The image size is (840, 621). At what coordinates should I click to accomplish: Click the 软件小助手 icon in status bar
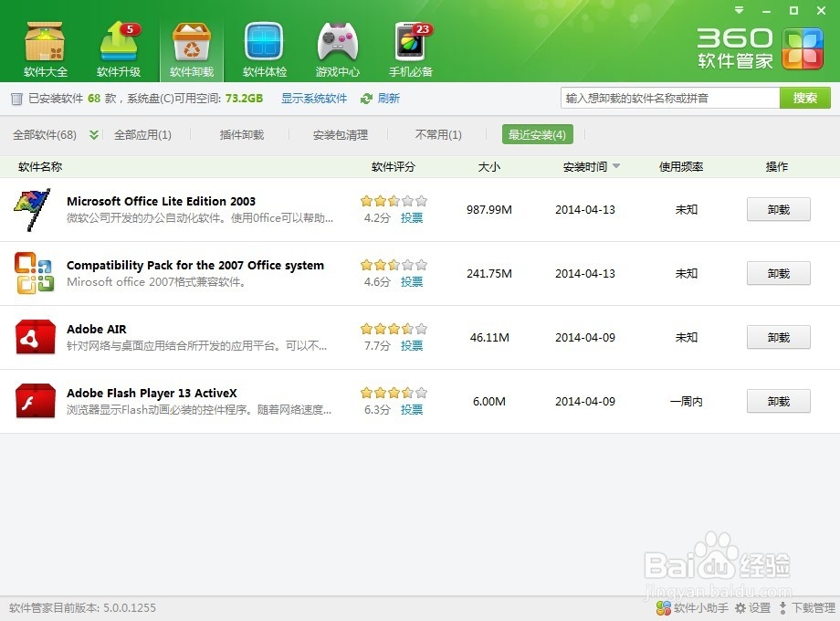point(663,607)
